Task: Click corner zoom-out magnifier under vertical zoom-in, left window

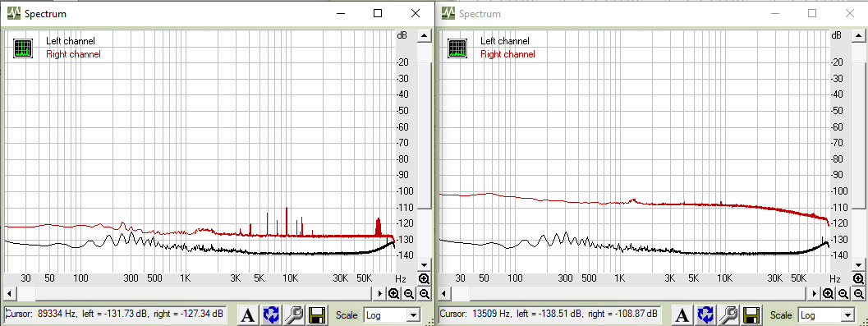Action: tap(424, 293)
